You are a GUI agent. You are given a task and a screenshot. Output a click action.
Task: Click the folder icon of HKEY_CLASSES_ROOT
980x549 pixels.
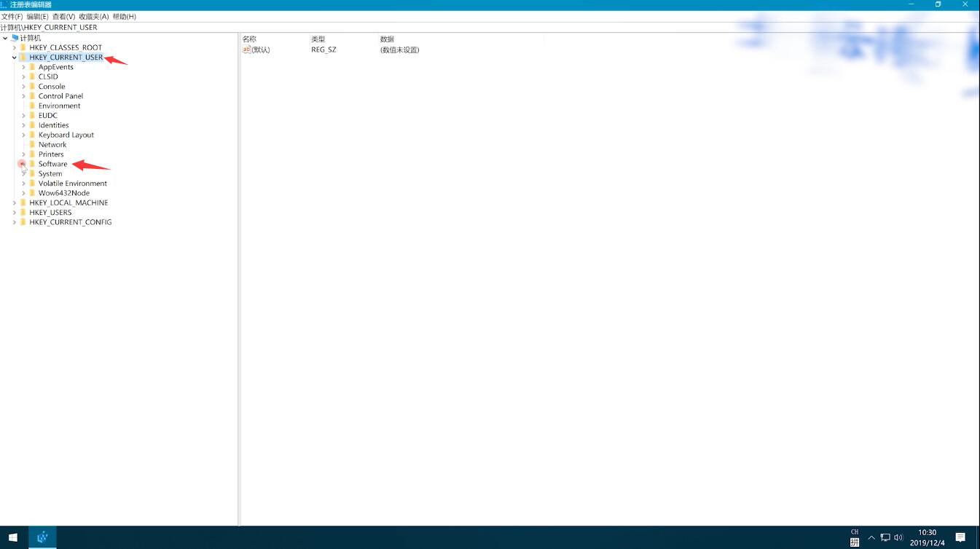tap(23, 47)
